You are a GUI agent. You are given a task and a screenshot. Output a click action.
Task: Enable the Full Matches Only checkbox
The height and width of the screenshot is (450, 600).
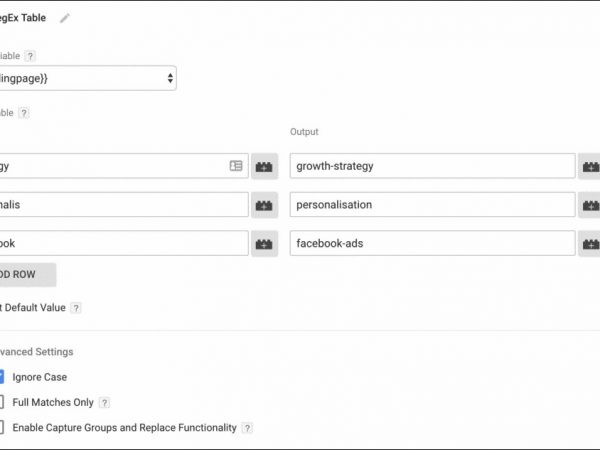click(x=1, y=402)
